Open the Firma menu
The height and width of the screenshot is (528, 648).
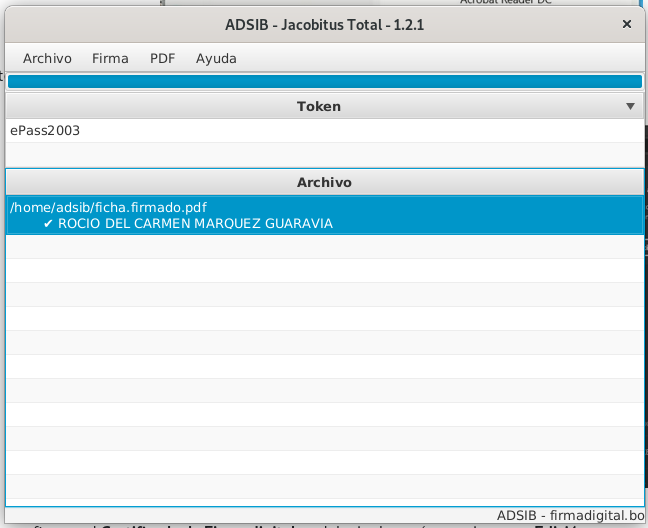coord(110,58)
